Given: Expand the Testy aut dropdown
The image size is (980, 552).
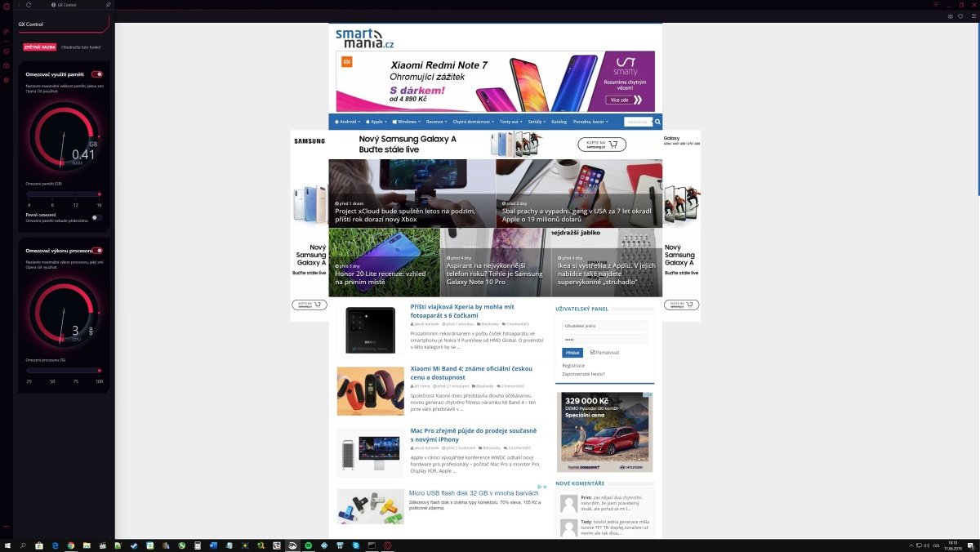Looking at the screenshot, I should (x=511, y=122).
